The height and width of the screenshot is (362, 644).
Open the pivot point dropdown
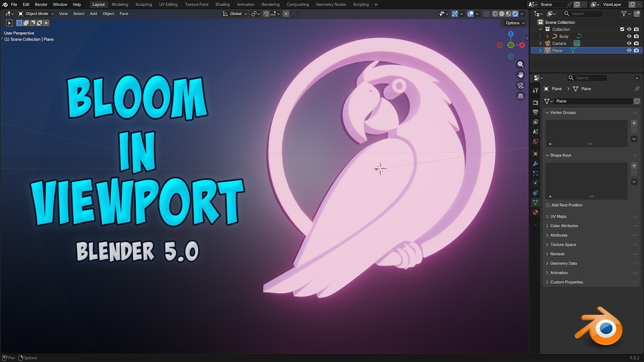[x=256, y=14]
